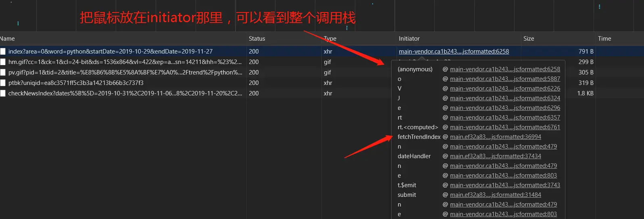Click the 200 status of the pv.gif row
The height and width of the screenshot is (219, 644).
(x=254, y=72)
